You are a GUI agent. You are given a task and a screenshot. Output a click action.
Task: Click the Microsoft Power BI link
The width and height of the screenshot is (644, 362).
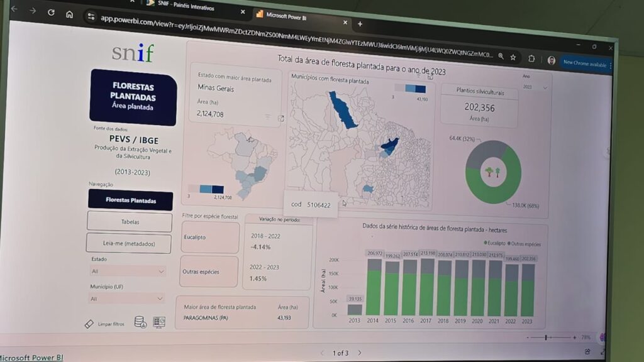point(31,358)
